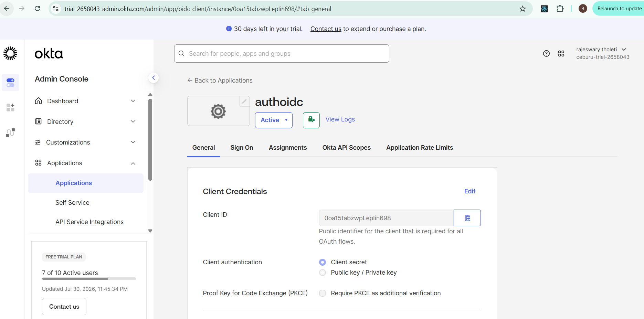644x319 pixels.
Task: Click Edit in Client Credentials
Action: point(469,191)
